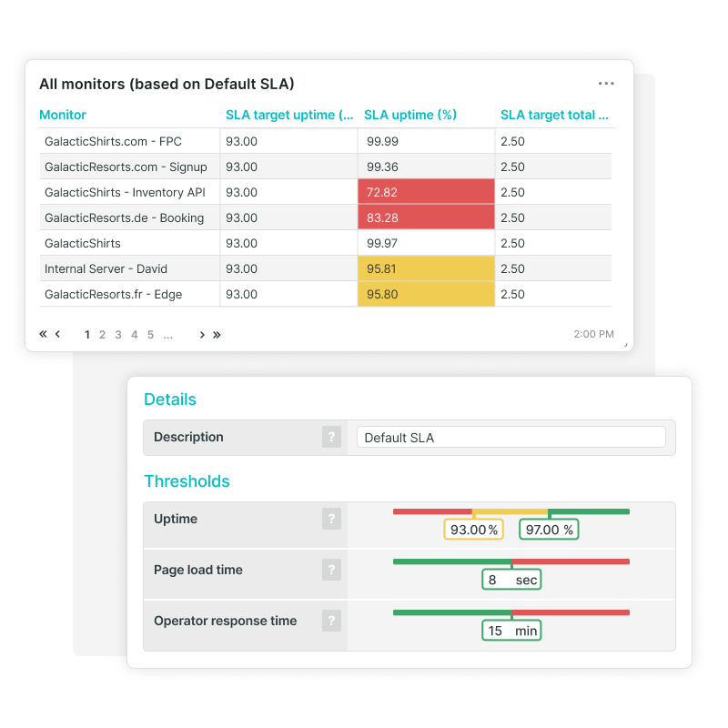This screenshot has height=728, width=728.
Task: Click the Description label
Action: (x=188, y=437)
